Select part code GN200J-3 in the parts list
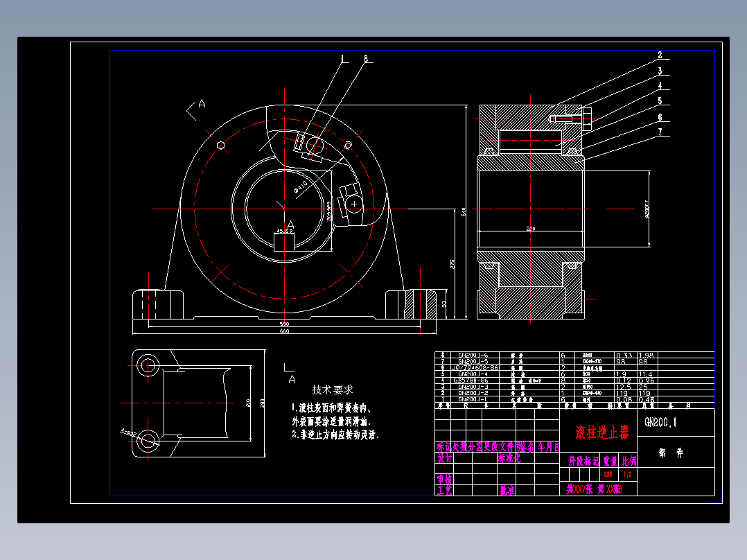The image size is (747, 560). pyautogui.click(x=473, y=387)
